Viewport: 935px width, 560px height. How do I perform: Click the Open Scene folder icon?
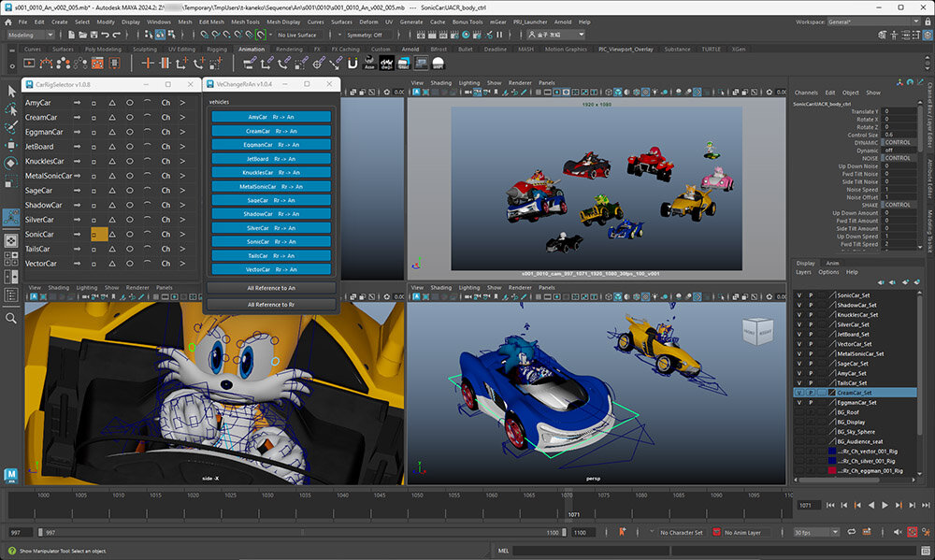point(83,35)
